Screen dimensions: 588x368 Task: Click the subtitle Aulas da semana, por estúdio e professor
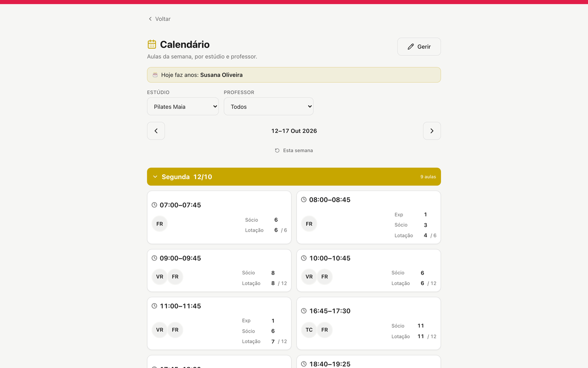coord(202,56)
